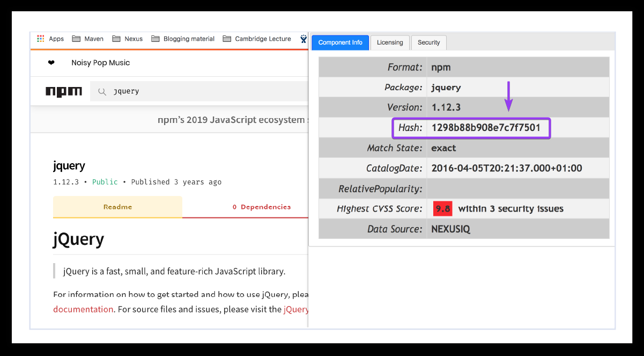
Task: Click the documentation link
Action: tap(83, 309)
